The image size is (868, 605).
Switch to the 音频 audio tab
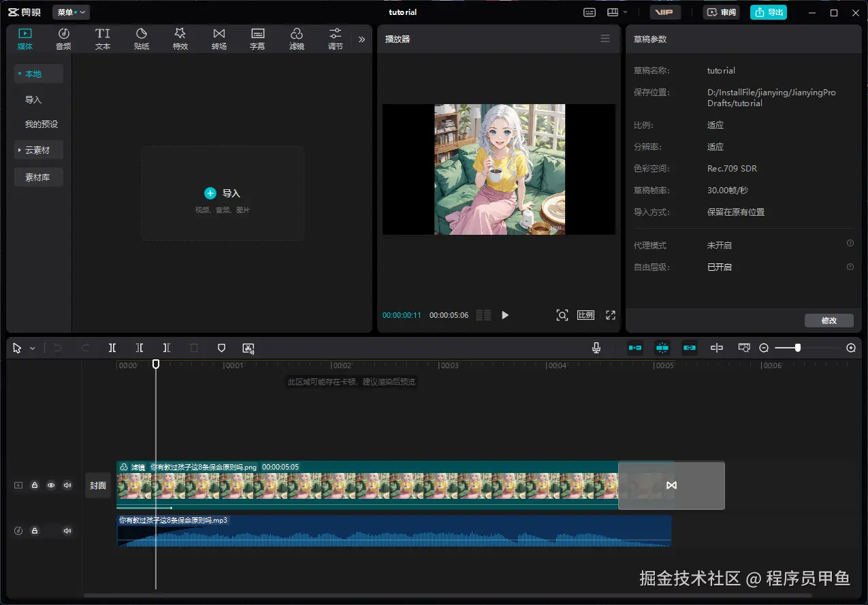click(x=63, y=39)
